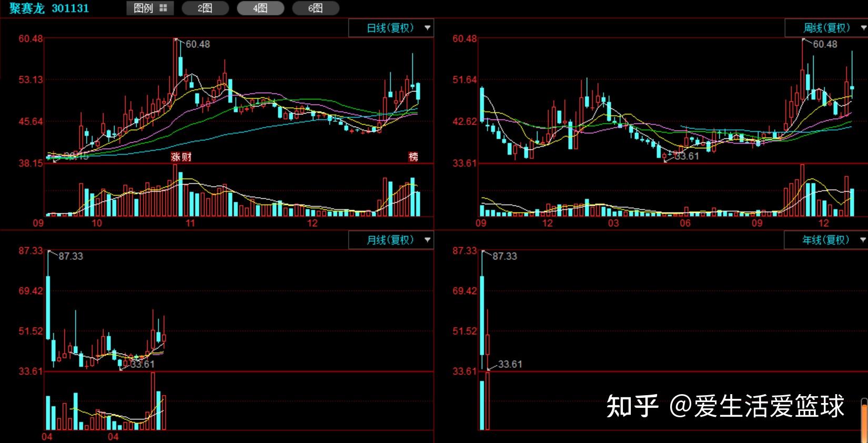This screenshot has width=868, height=443.
Task: Open the 周线(复权) period dropdown
Action: pos(826,28)
